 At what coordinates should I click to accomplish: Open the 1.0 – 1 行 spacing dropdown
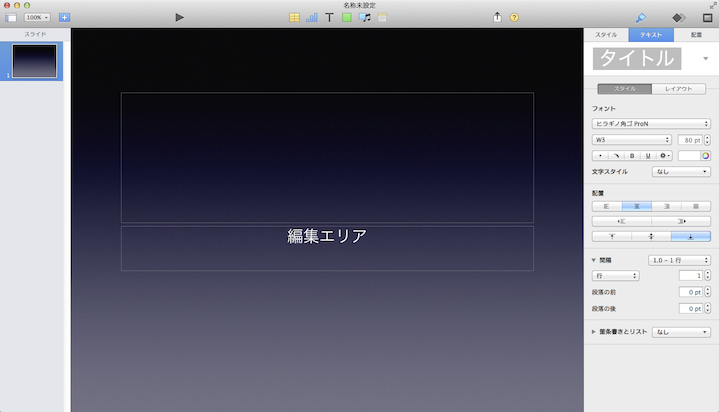(680, 260)
